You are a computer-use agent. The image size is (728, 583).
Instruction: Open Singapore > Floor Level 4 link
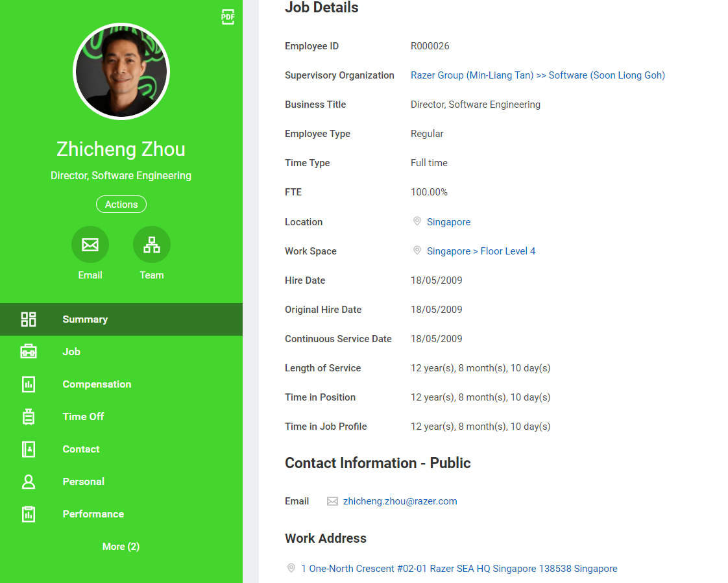[481, 251]
